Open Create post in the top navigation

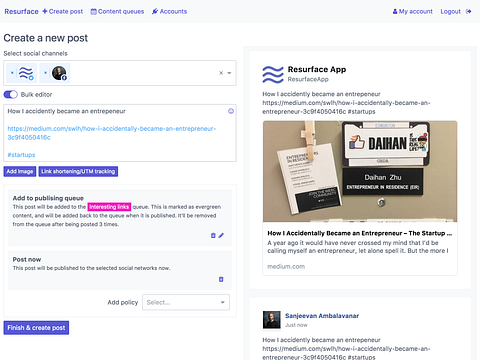click(63, 11)
